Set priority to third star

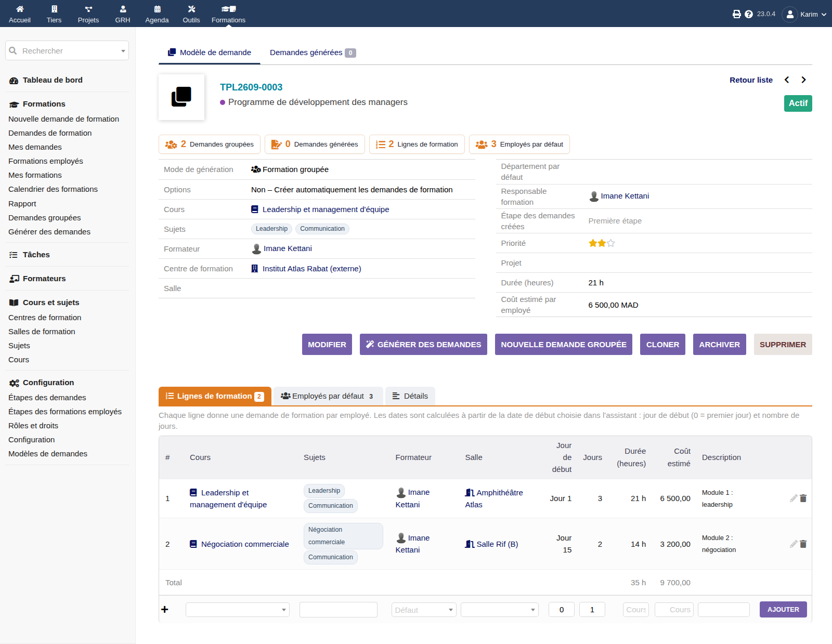(611, 243)
